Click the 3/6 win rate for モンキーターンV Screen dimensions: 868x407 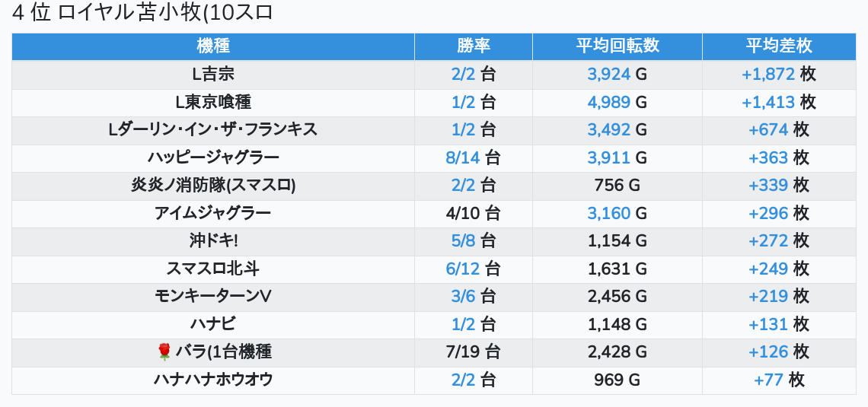click(463, 297)
